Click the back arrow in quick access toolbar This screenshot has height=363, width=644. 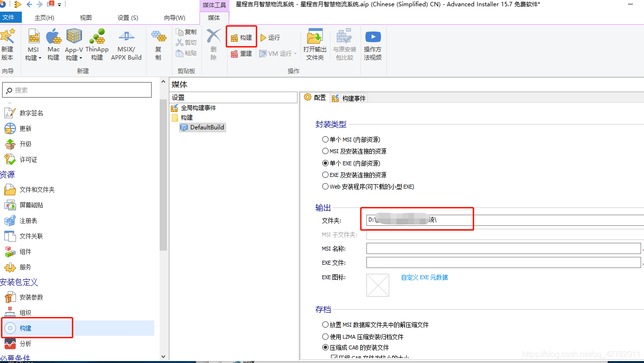(29, 4)
